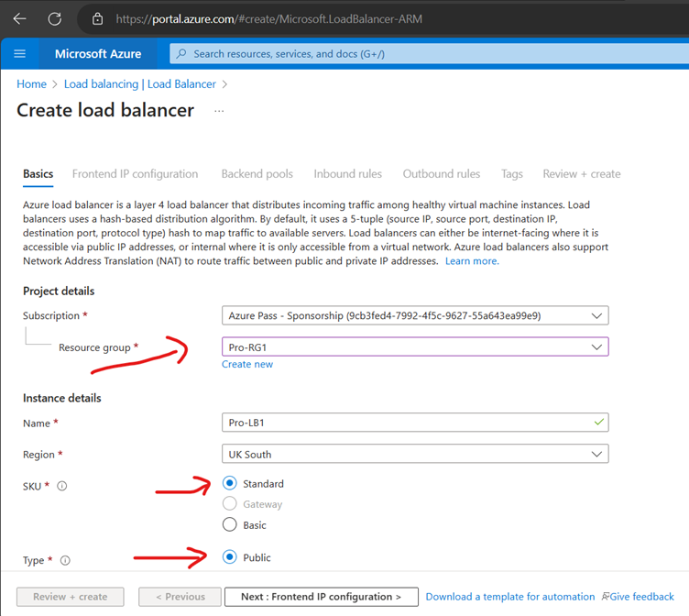Screen dimensions: 689x616
Task: Open the Azure portal hamburger menu
Action: 20,54
